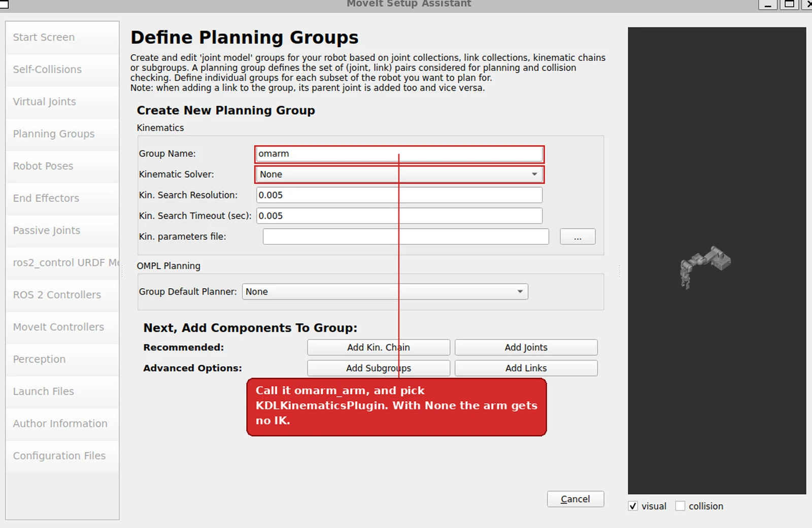Click the Add Links button
The height and width of the screenshot is (528, 812).
pos(526,368)
